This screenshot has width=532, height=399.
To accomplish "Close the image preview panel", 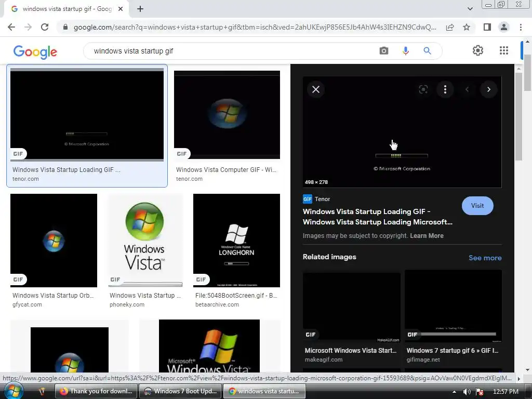I will 315,89.
